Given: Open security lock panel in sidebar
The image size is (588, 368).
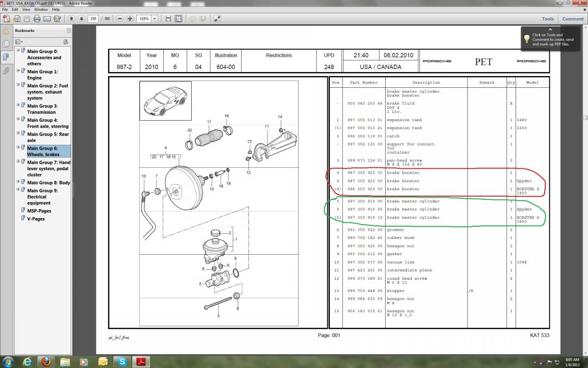Looking at the screenshot, I should coord(6,31).
